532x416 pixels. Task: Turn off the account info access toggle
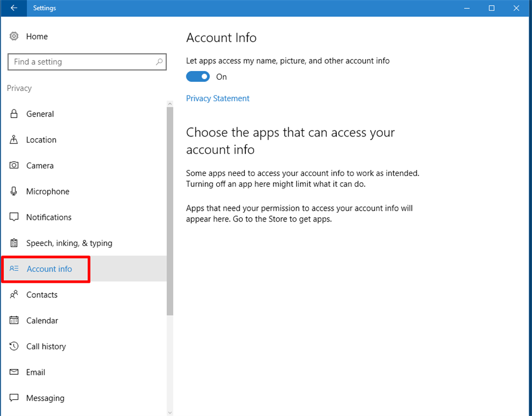[198, 77]
